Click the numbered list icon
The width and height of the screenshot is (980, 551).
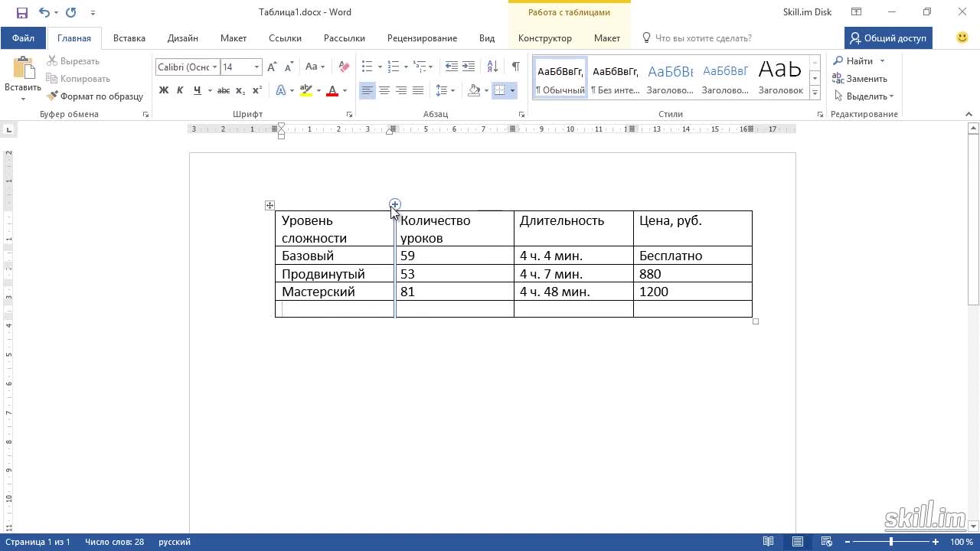[394, 67]
